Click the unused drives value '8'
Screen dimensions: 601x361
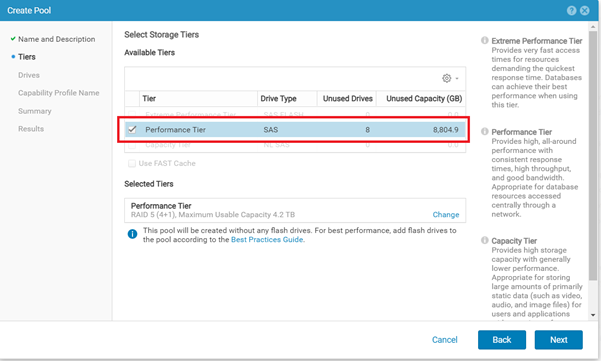click(x=368, y=130)
